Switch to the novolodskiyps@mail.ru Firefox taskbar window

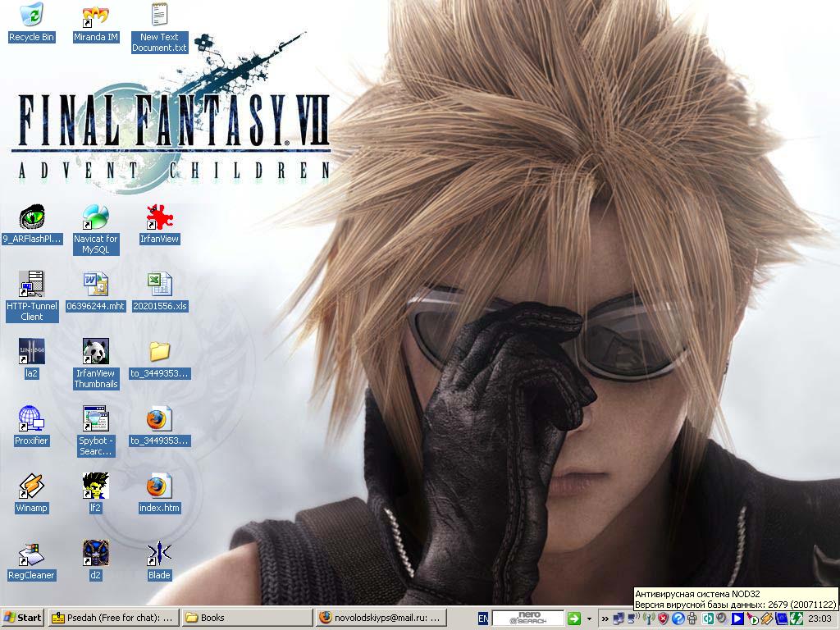(x=381, y=618)
